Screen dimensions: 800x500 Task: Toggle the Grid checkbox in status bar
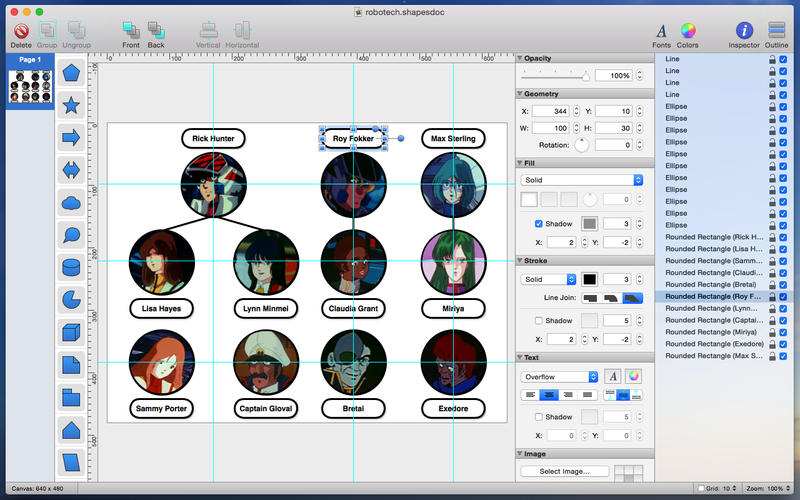[703, 489]
